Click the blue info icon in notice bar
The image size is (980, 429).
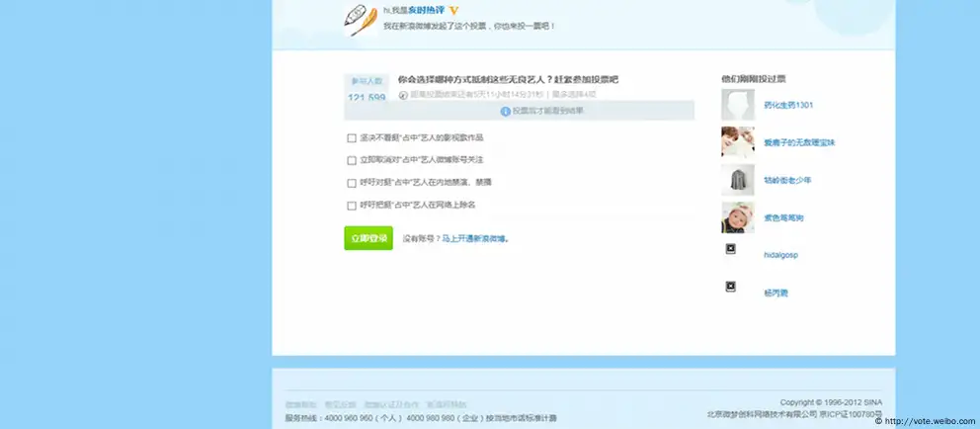(506, 112)
